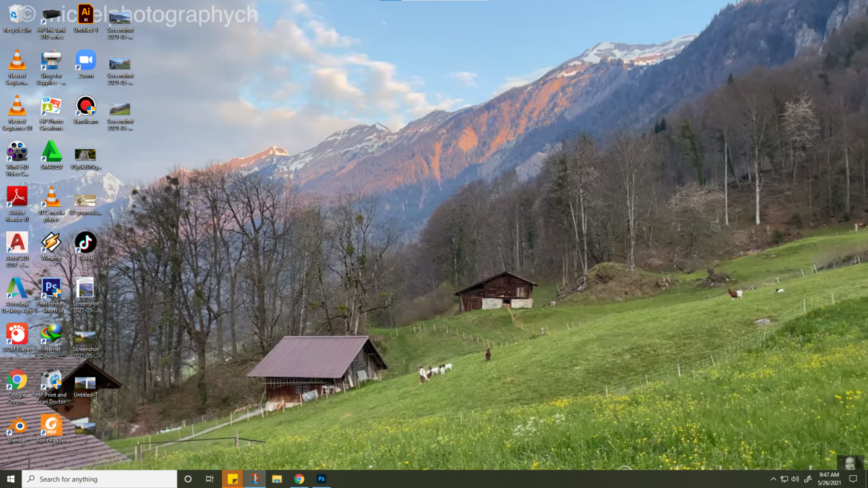868x488 pixels.
Task: Open the TikTok desktop shortcut
Action: [85, 247]
